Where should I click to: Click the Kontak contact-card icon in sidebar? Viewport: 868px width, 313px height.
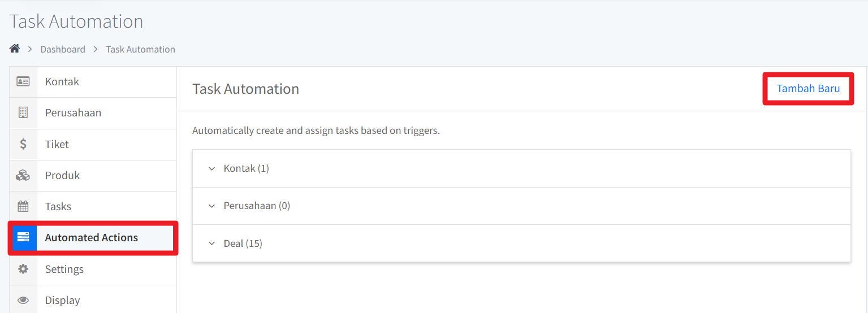tap(23, 81)
